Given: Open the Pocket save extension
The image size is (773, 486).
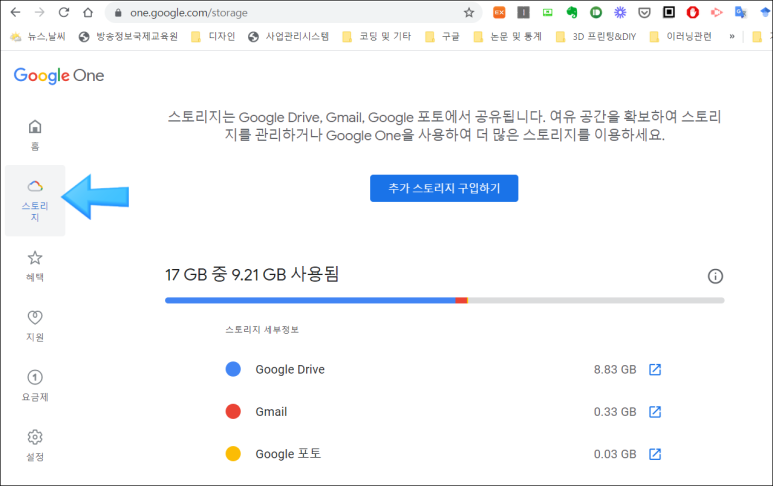Looking at the screenshot, I should (644, 13).
